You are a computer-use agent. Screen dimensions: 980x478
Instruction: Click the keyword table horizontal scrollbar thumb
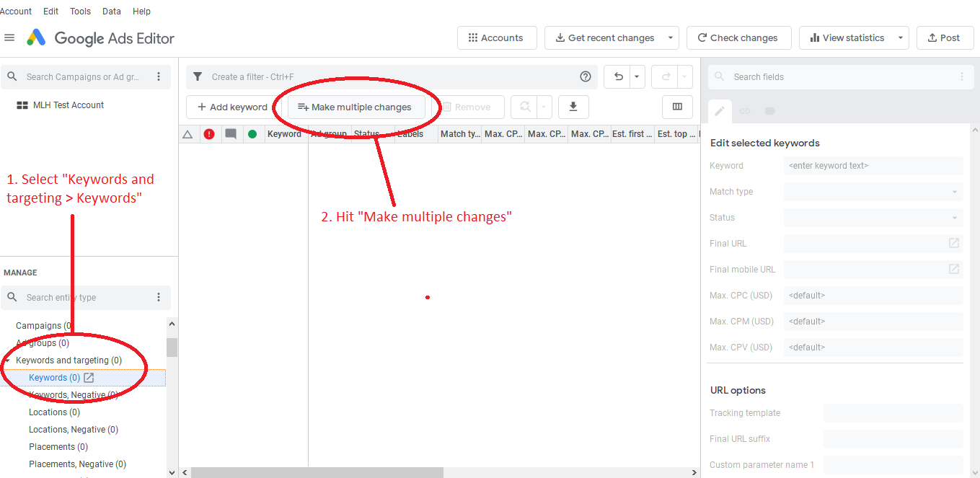tap(317, 473)
